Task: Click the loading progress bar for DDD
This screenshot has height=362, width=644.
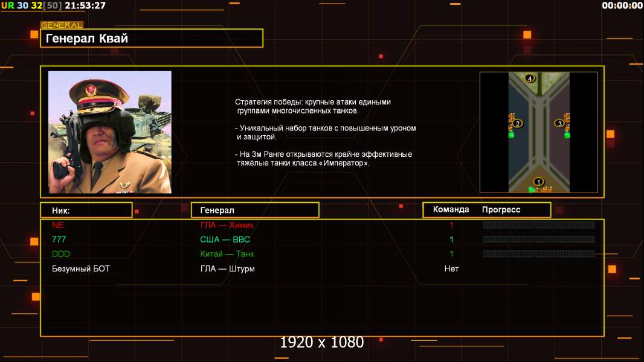Action: [x=539, y=254]
